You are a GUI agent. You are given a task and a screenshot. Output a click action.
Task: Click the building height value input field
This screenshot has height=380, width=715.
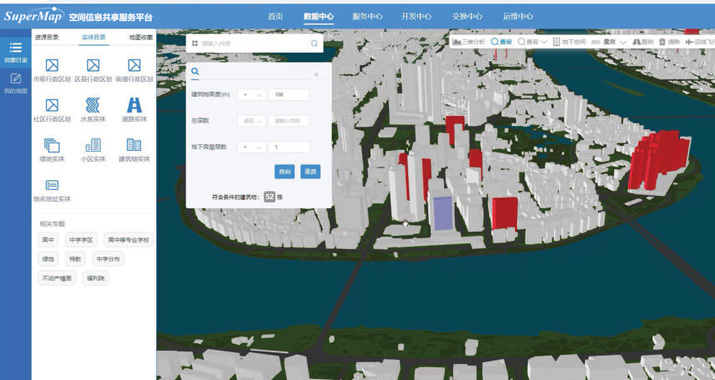click(289, 95)
